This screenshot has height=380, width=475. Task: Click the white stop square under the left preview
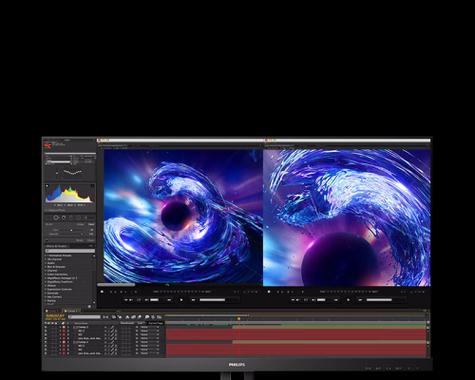(102, 292)
